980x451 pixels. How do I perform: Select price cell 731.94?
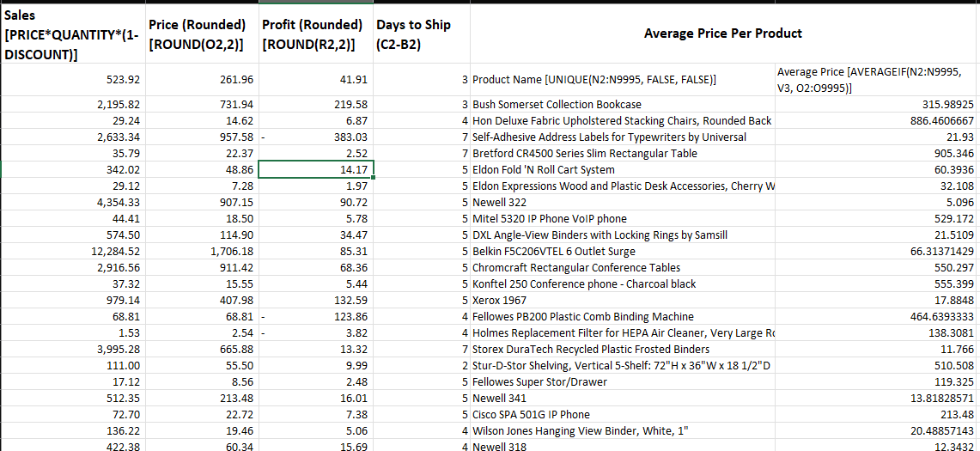click(x=202, y=105)
